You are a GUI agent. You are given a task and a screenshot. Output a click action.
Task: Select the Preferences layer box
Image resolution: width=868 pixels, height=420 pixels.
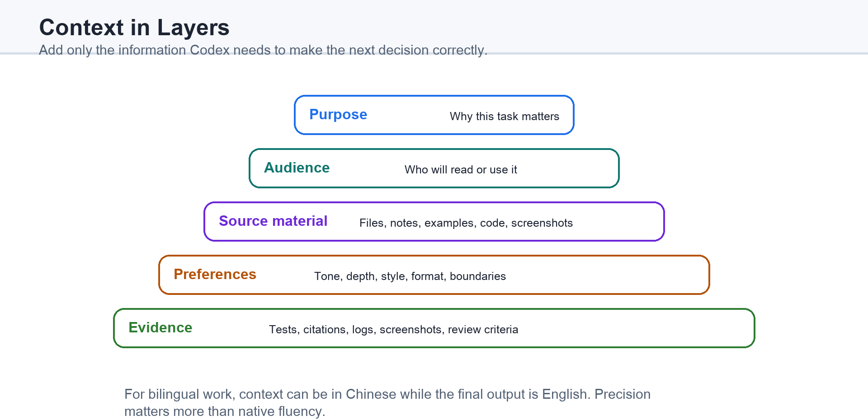pos(434,275)
